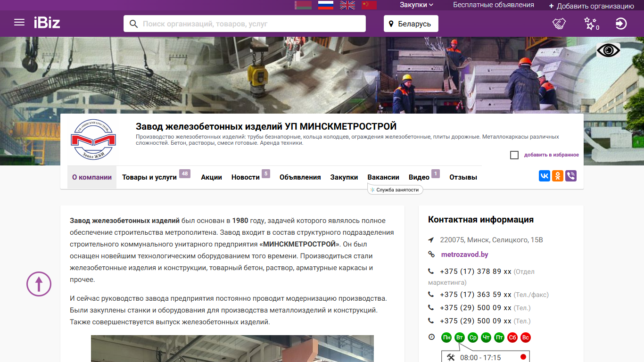The image size is (644, 362).
Task: Open the Отзывы tab
Action: (x=463, y=177)
